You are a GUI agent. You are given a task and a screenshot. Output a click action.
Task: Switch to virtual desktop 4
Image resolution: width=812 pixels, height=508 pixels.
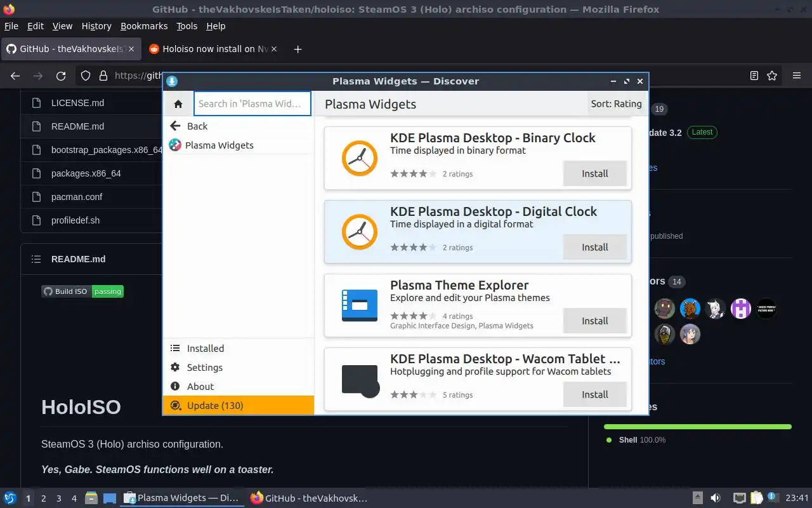pyautogui.click(x=74, y=498)
